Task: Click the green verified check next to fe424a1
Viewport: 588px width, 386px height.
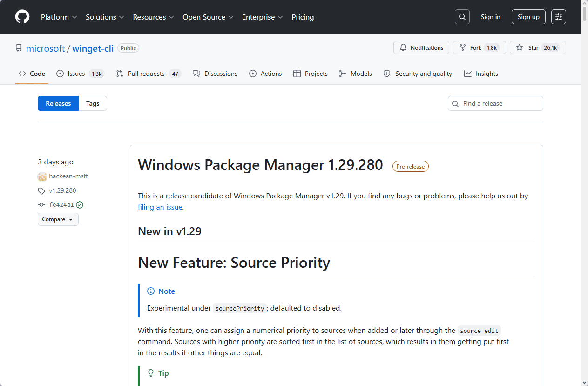Action: pyautogui.click(x=80, y=205)
